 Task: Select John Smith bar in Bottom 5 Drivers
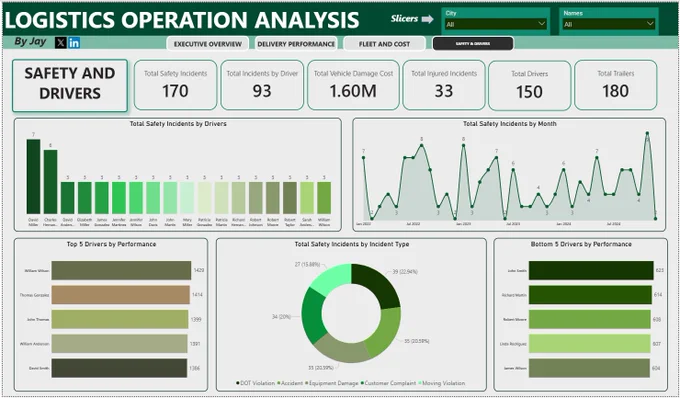(591, 270)
